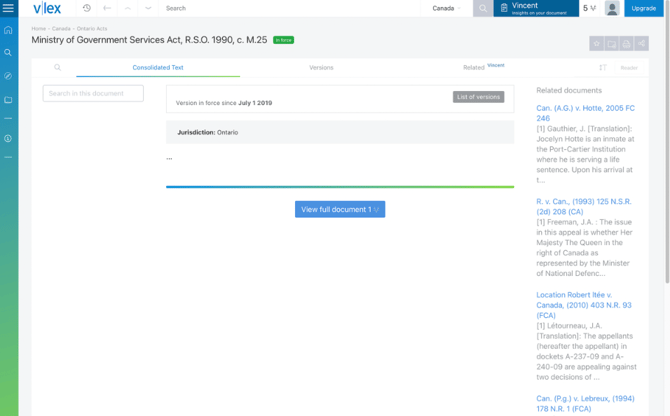Screen dimensions: 670x416
Task: Open user profile avatar
Action: coord(612,8)
